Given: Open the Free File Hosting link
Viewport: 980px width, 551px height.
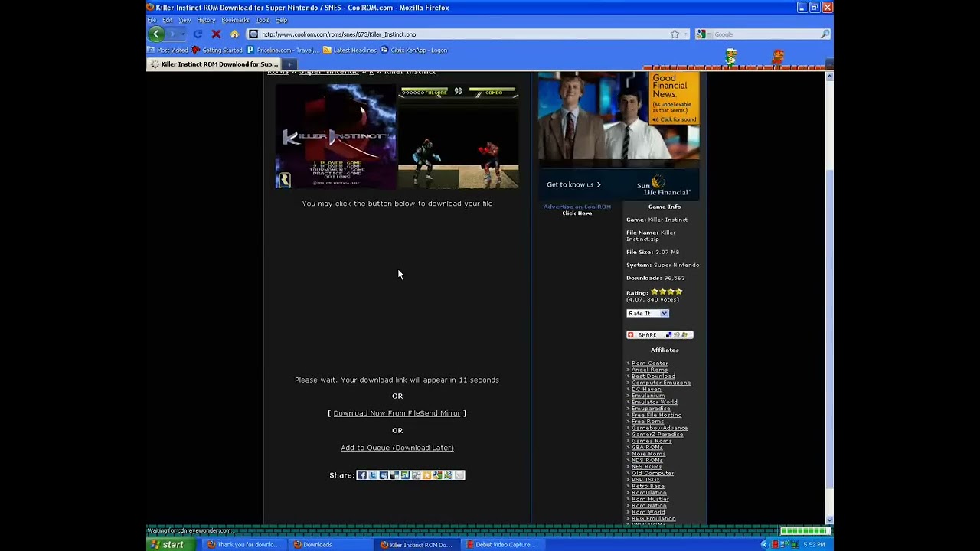Looking at the screenshot, I should [656, 415].
